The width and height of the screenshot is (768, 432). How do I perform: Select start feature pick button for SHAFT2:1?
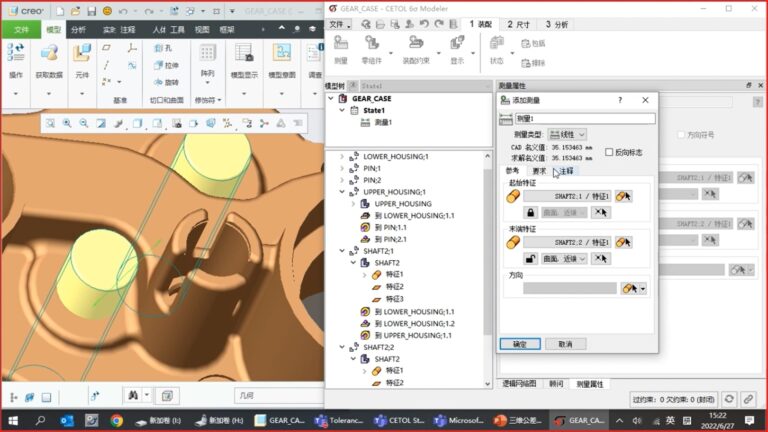[624, 196]
